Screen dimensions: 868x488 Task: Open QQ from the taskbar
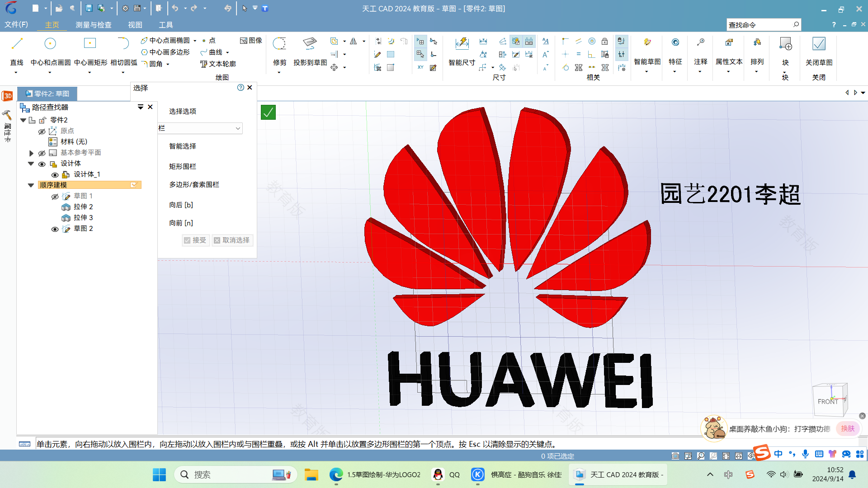445,474
